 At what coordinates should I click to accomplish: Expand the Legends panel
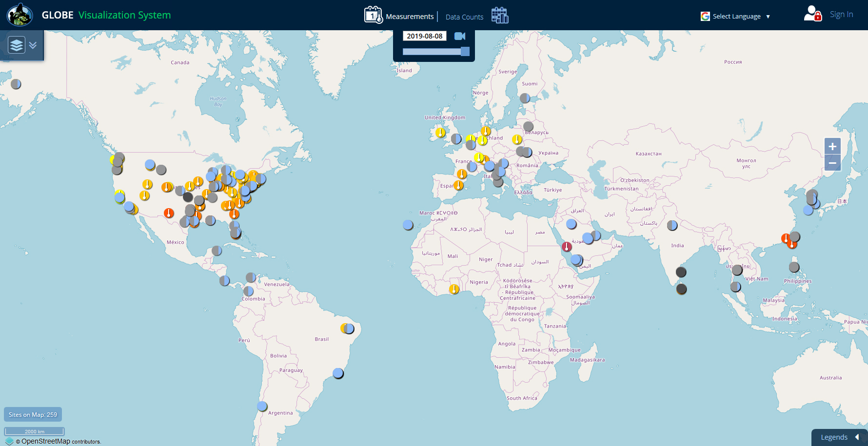[839, 437]
